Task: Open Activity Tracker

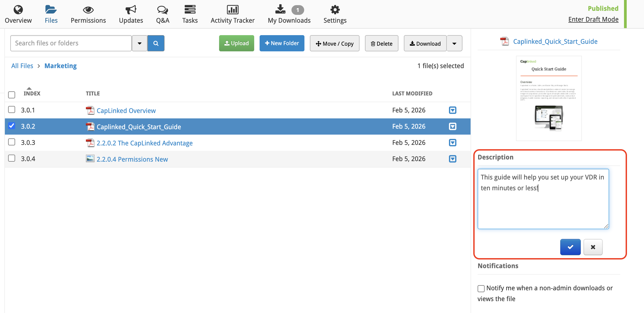Action: tap(233, 14)
